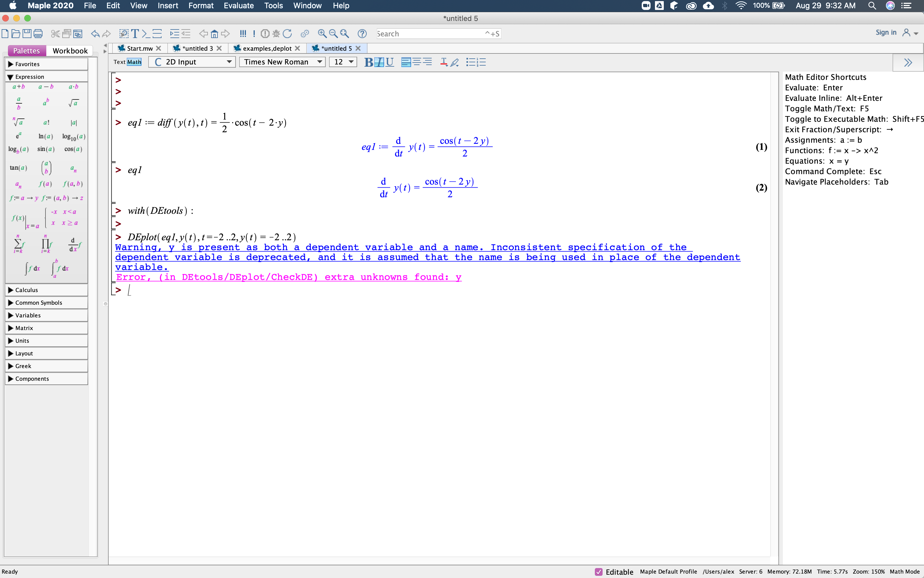Viewport: 924px width, 578px height.
Task: Expand the Greek palette
Action: pos(47,366)
